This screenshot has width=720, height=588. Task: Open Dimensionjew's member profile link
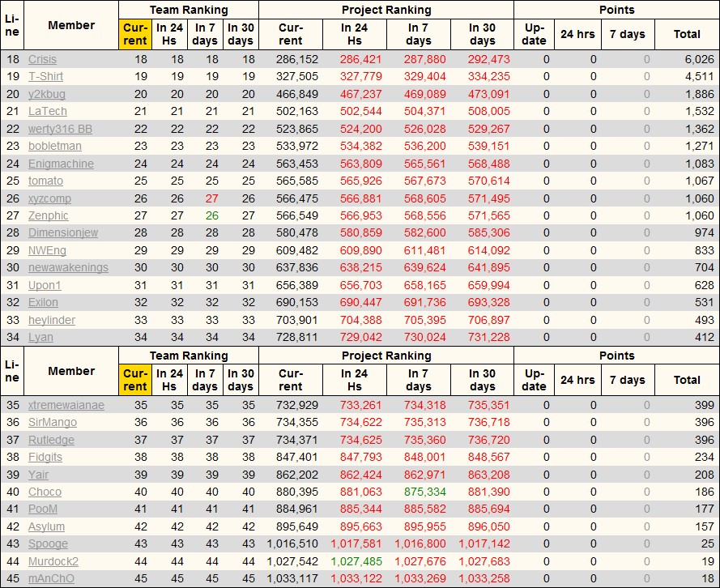(x=63, y=233)
